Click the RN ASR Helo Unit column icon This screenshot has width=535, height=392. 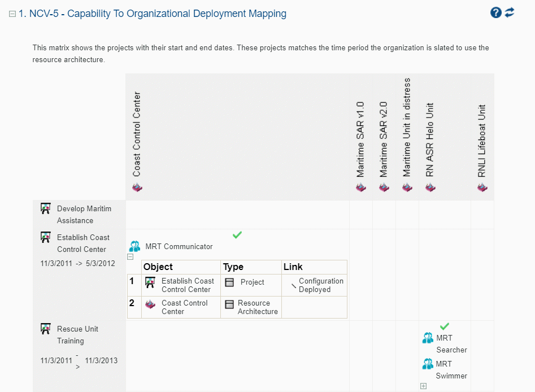click(430, 188)
